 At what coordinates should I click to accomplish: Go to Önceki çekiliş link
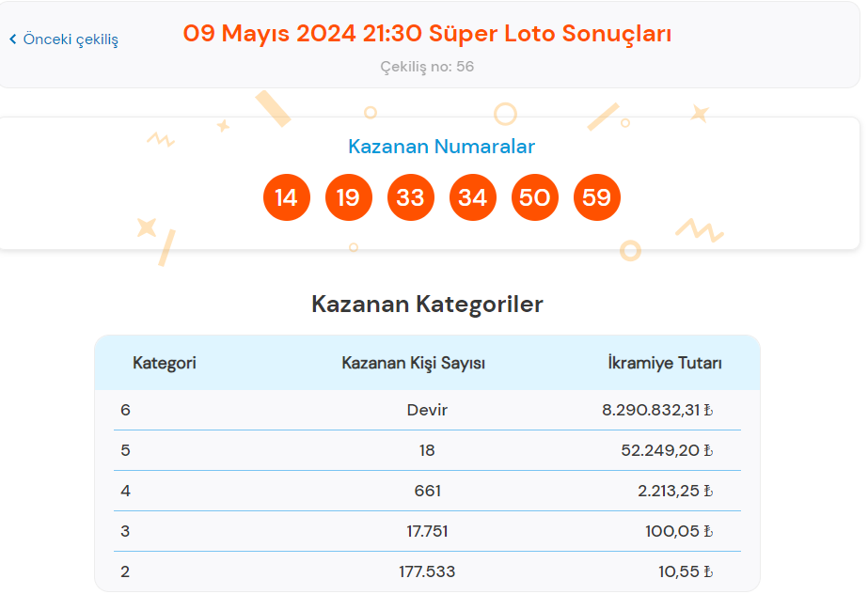tap(64, 39)
